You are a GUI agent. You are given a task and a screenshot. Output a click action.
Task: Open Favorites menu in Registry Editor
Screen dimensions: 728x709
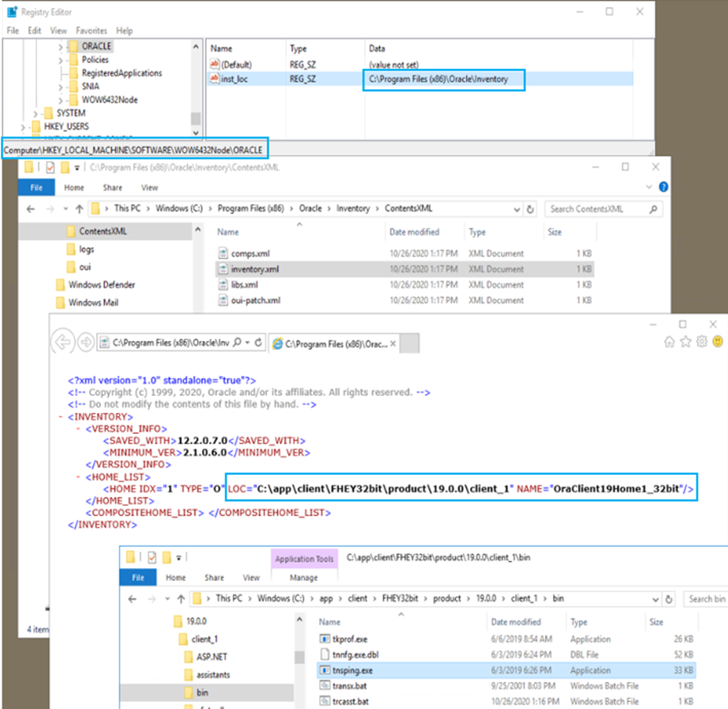tap(91, 31)
